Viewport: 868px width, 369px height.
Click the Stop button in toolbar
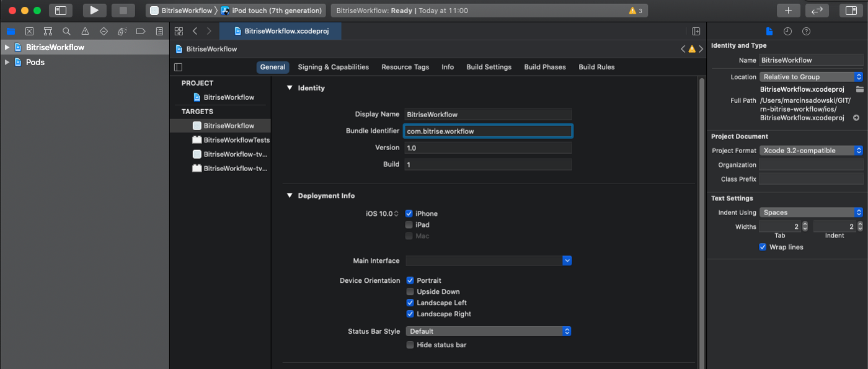123,11
